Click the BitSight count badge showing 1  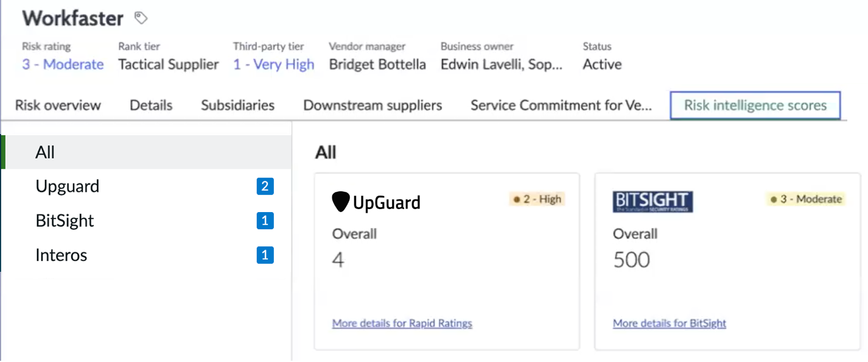coord(265,221)
